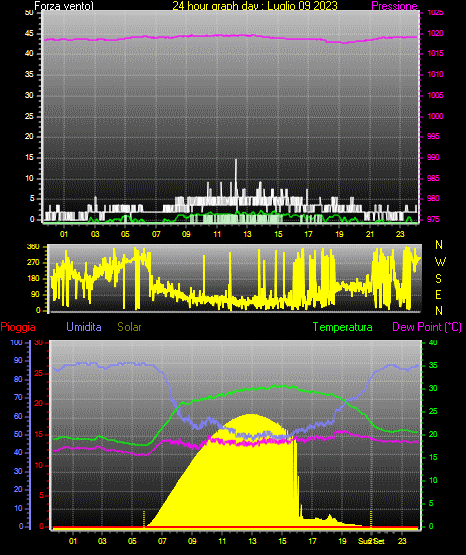466x555 pixels.
Task: Click hour 13 on bottom chart axis
Action: coord(252,541)
